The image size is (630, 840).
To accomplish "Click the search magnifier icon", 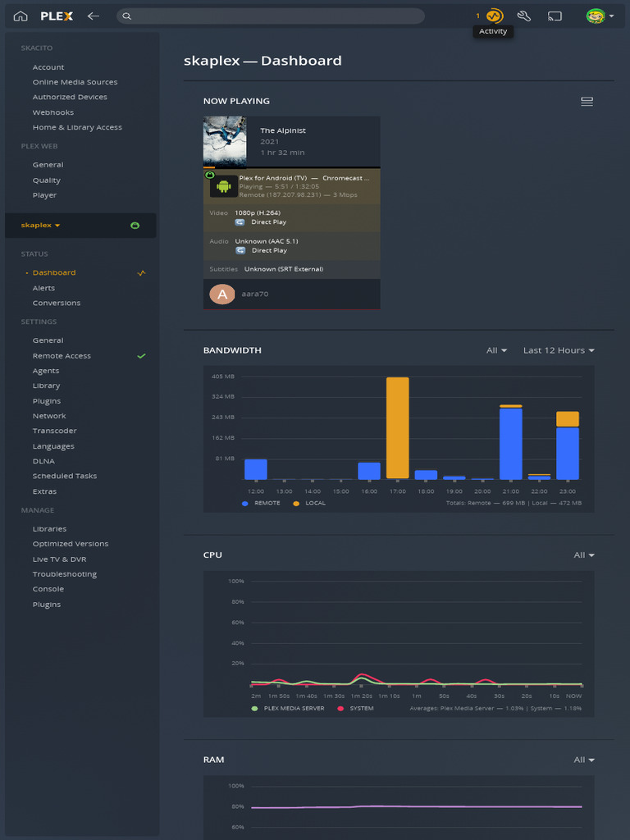I will pyautogui.click(x=126, y=16).
